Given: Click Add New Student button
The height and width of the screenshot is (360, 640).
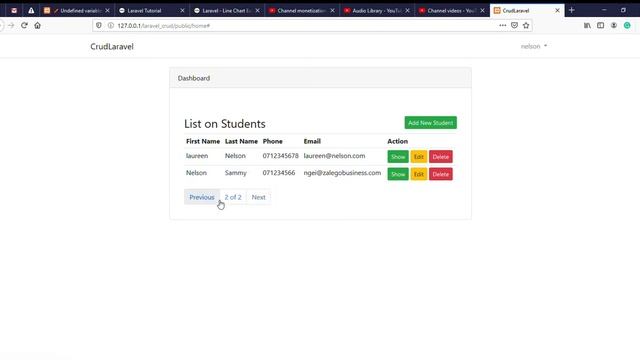Looking at the screenshot, I should click(431, 123).
